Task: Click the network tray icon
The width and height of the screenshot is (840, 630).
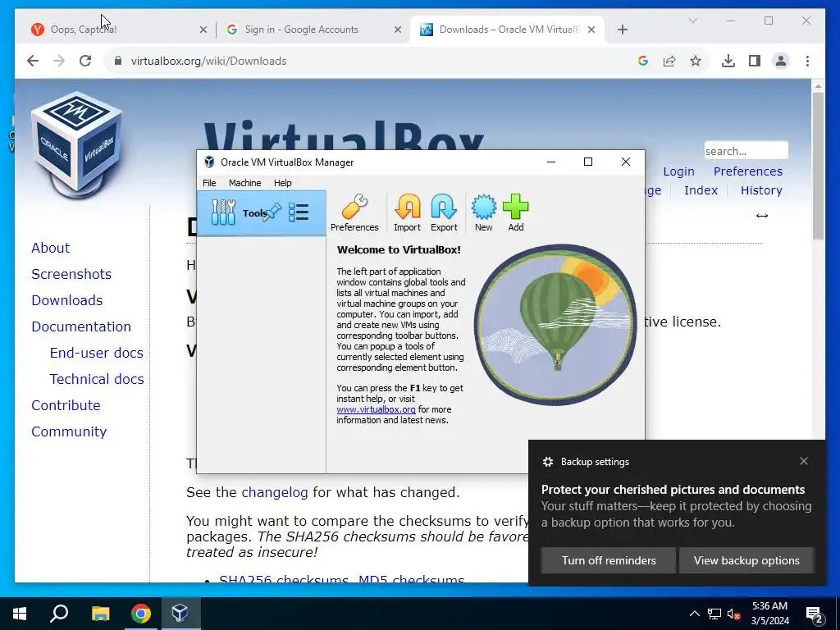Action: click(714, 614)
